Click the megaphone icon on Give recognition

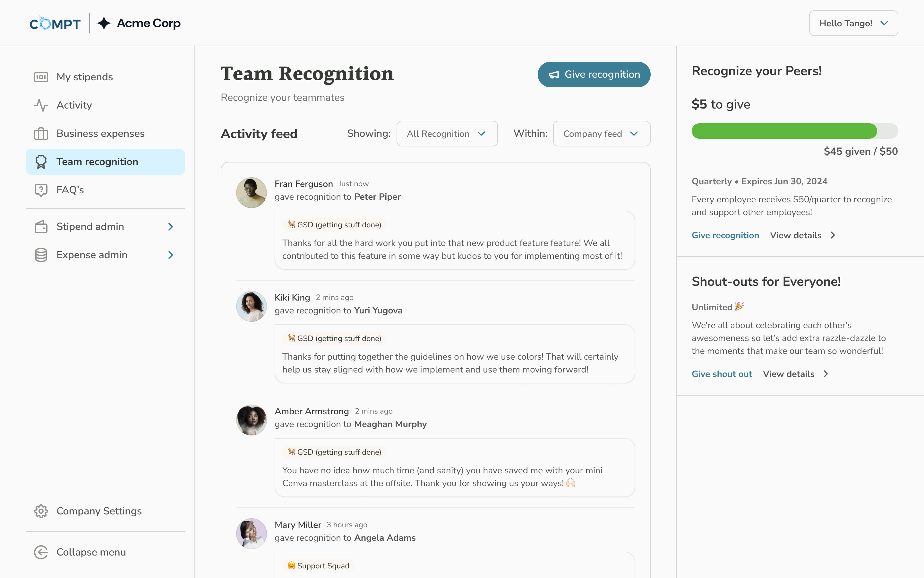pos(554,74)
